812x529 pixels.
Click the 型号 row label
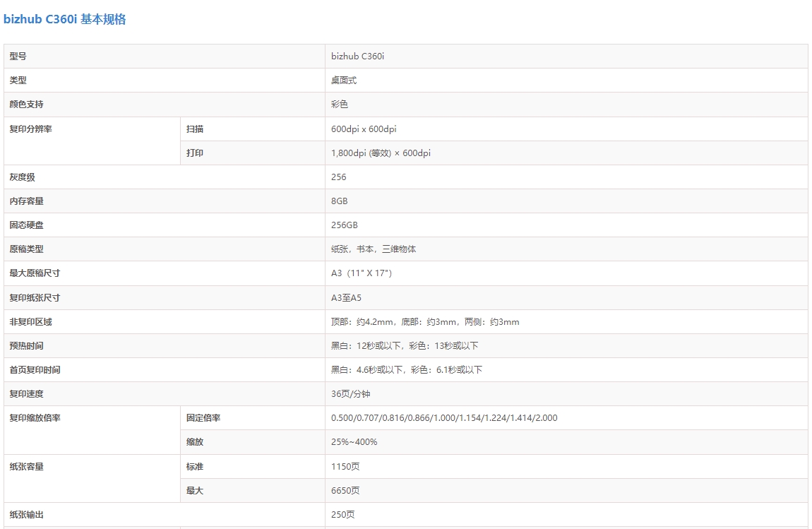pos(18,57)
